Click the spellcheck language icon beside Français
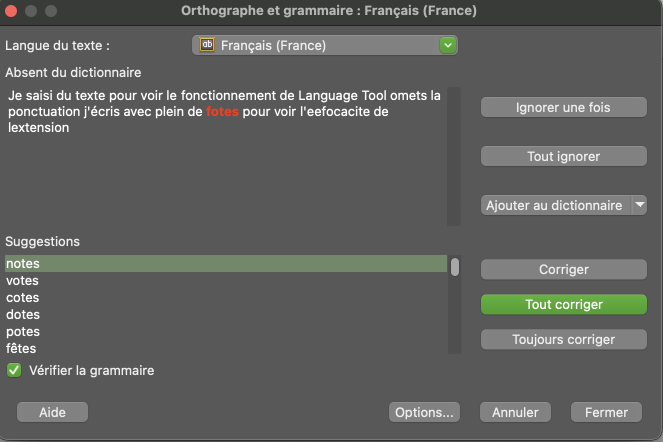663x442 pixels. pos(208,45)
